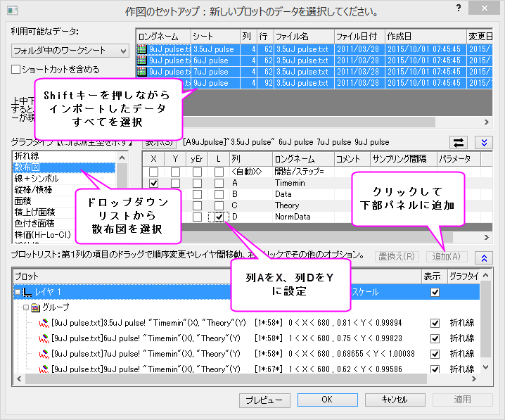Click the 適用 button
Viewport: 505px width, 420px height.
[463, 400]
